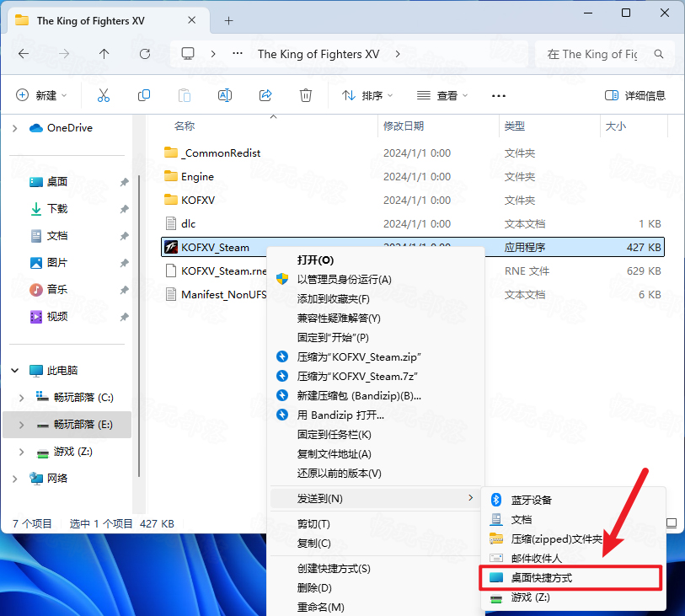Viewport: 685px width, 616px height.
Task: Send to 蓝牙设备 in submenu
Action: tap(574, 500)
